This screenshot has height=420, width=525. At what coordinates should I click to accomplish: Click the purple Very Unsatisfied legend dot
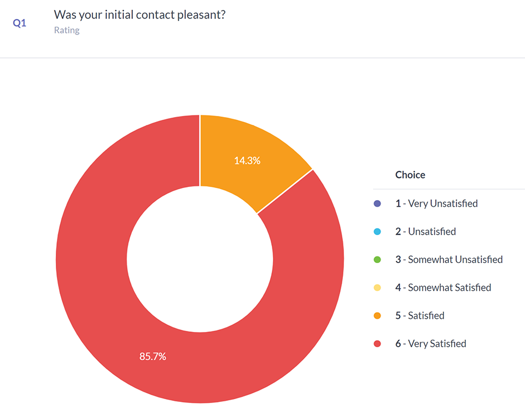click(377, 203)
